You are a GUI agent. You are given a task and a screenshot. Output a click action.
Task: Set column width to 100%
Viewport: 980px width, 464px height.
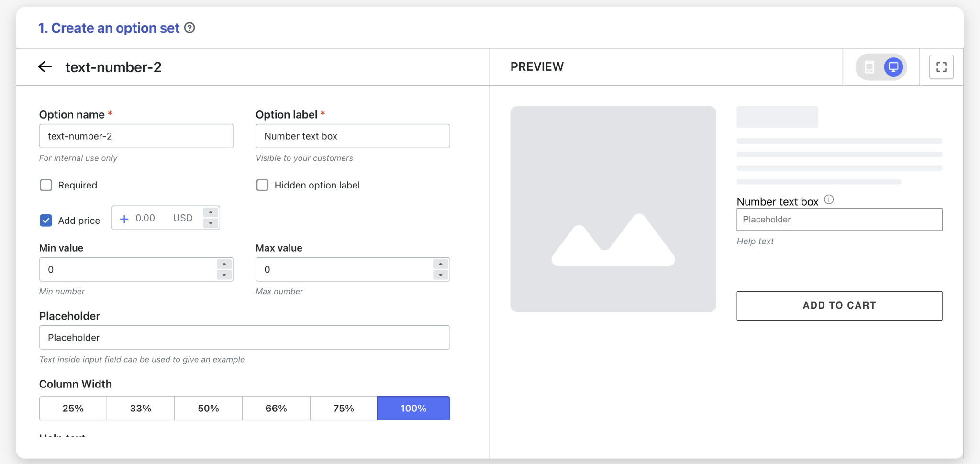pyautogui.click(x=413, y=408)
